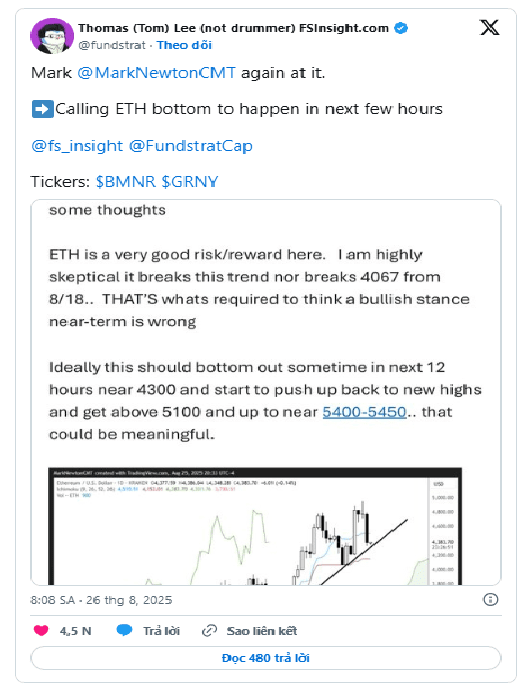Viewport: 532px width, 698px height.
Task: Open Thomas Lee's profile avatar
Action: 52,37
